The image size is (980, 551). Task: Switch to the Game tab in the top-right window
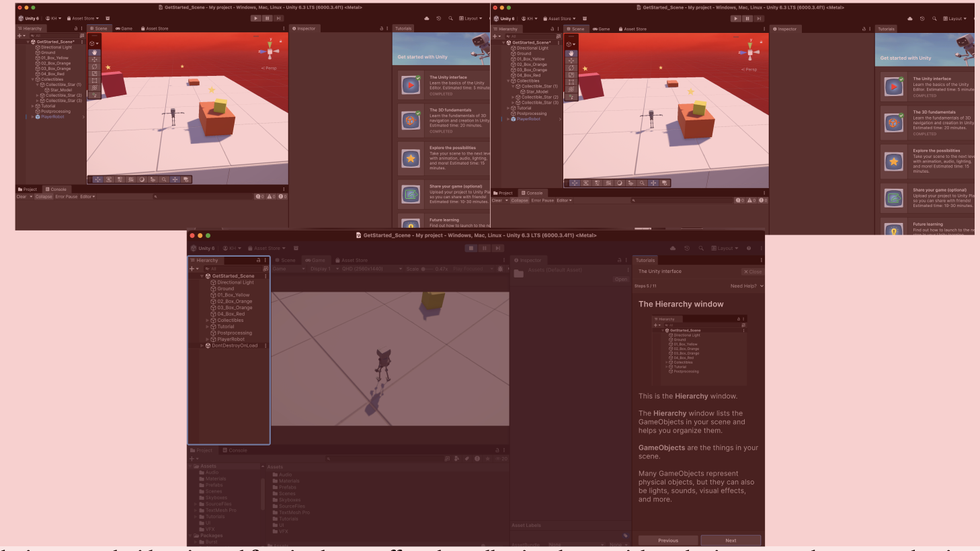tap(601, 29)
